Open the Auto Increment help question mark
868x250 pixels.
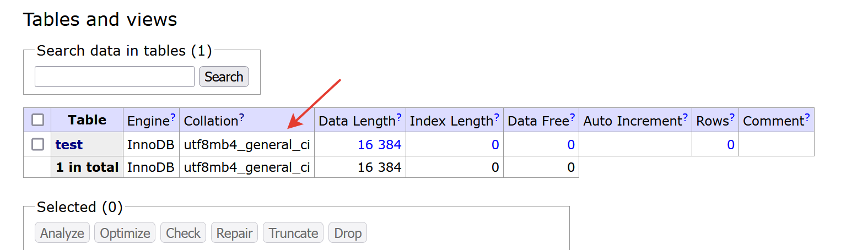coord(685,117)
